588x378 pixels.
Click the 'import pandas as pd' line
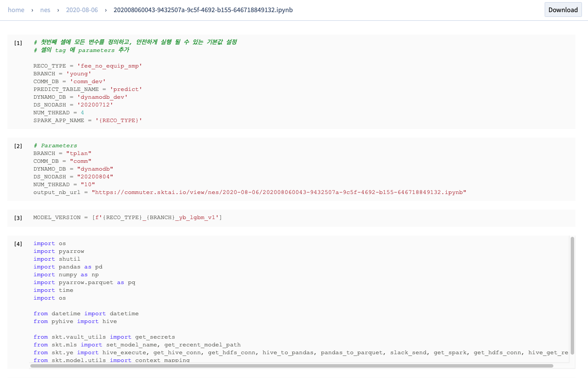click(68, 267)
